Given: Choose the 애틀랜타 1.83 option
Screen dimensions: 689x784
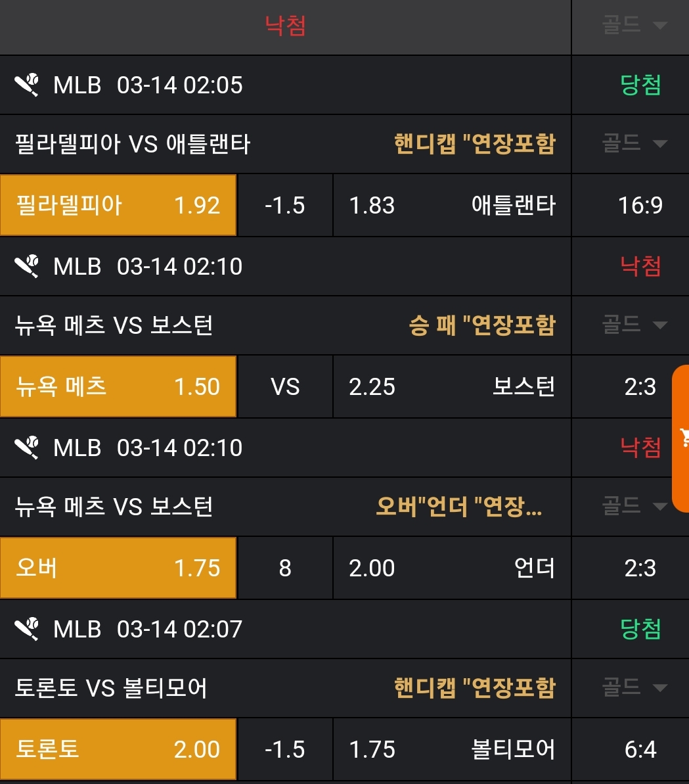Looking at the screenshot, I should [x=452, y=206].
